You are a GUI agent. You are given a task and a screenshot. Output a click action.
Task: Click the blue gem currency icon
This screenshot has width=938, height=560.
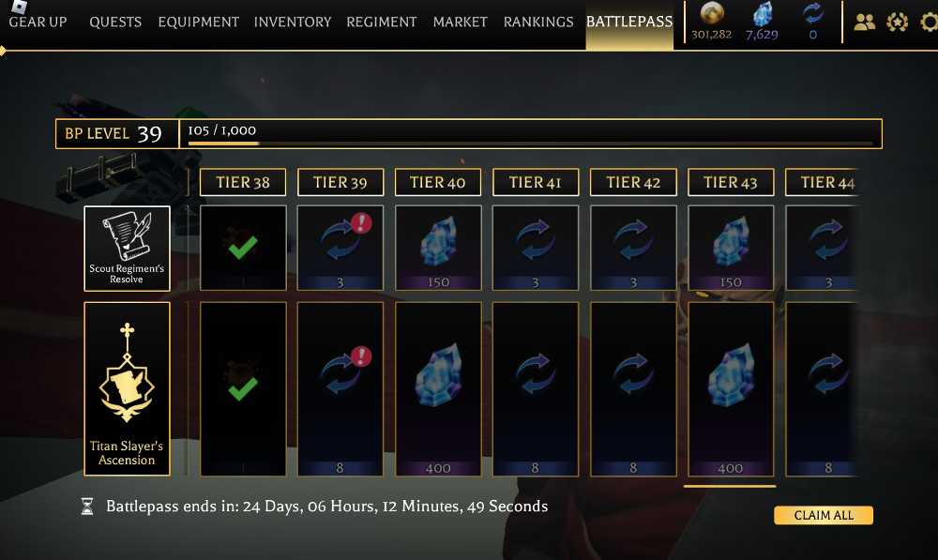click(762, 14)
